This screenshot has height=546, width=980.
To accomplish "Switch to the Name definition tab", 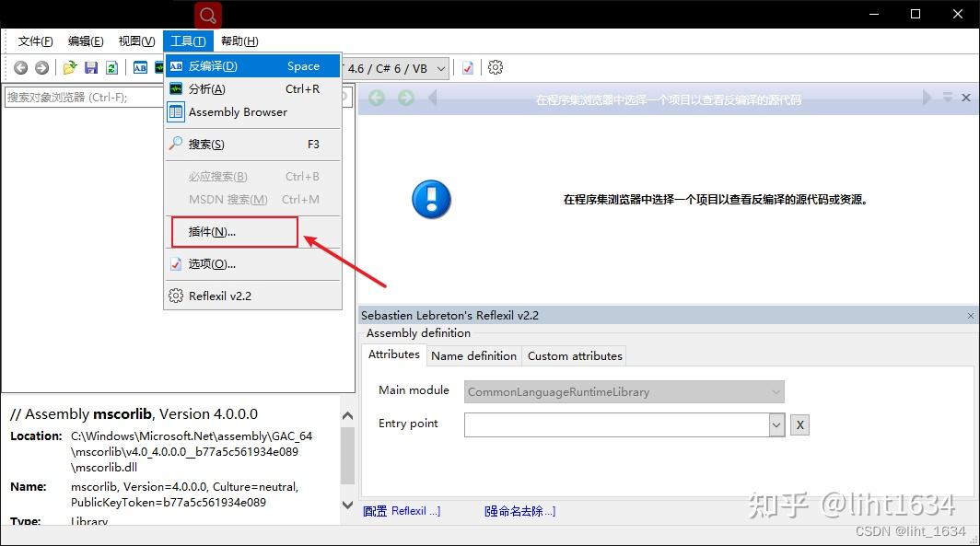I will coord(473,355).
